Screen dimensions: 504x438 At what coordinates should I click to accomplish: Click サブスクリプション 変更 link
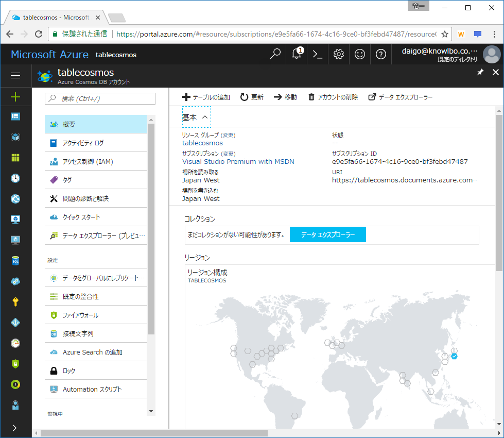click(x=228, y=154)
